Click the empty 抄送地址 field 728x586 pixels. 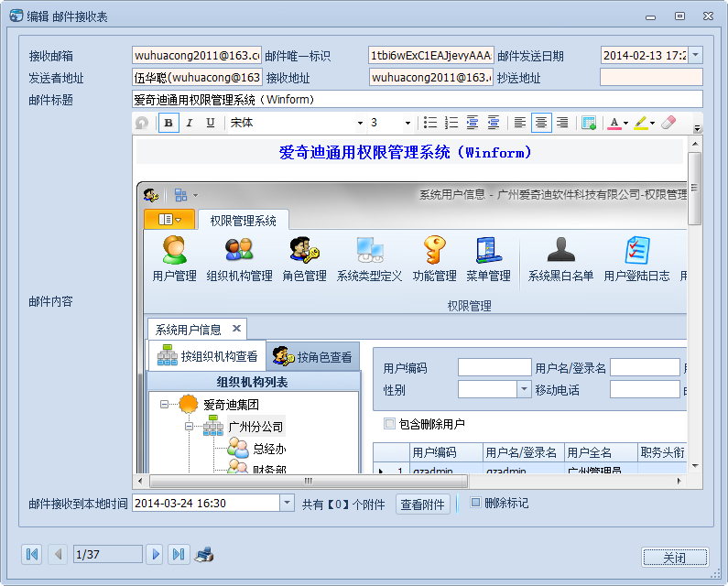tap(651, 77)
